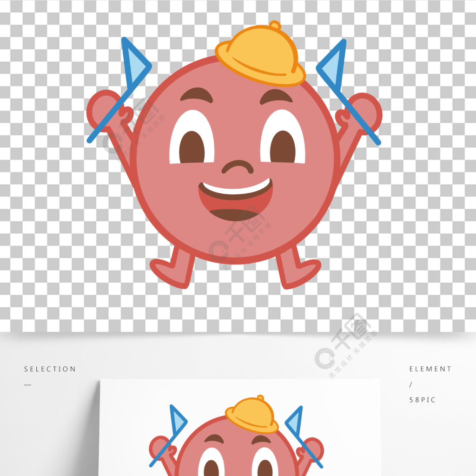476x476 pixels.
Task: Select the "58PIC" text
Action: pyautogui.click(x=422, y=400)
